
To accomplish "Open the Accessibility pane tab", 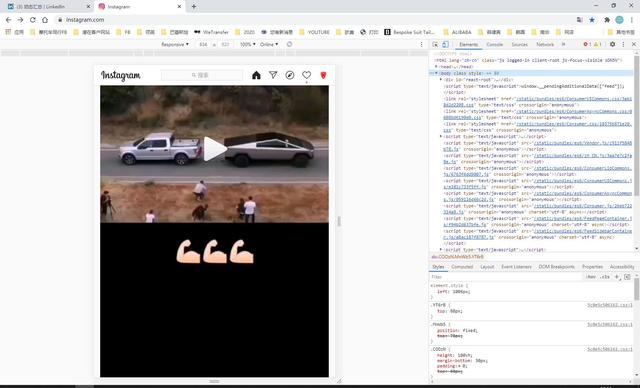I will click(x=622, y=266).
